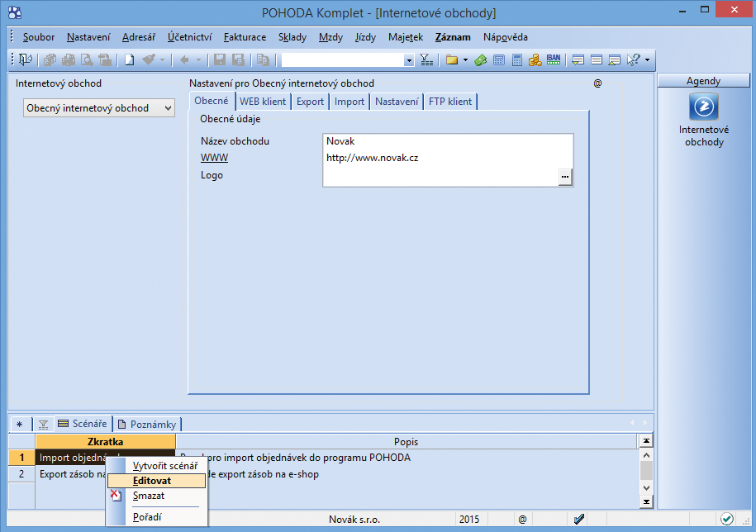
Task: Click the calculator icon next to the gold coins
Action: tap(517, 59)
